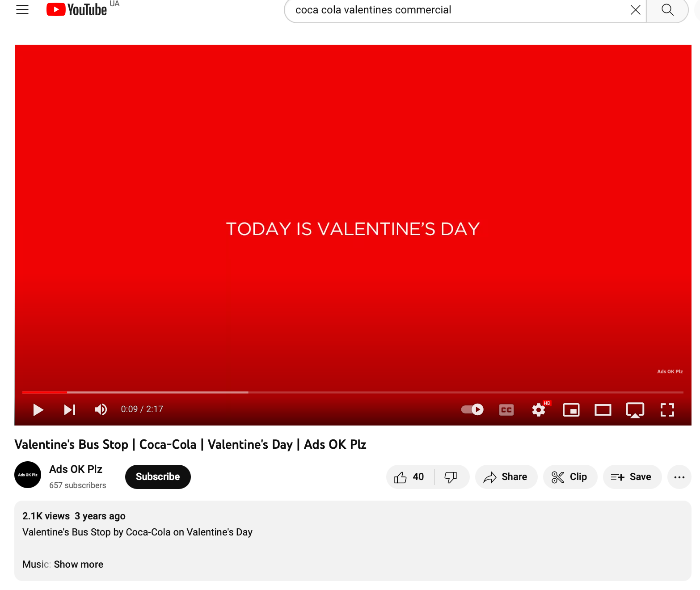Dislike the video with thumbs down

pyautogui.click(x=451, y=477)
